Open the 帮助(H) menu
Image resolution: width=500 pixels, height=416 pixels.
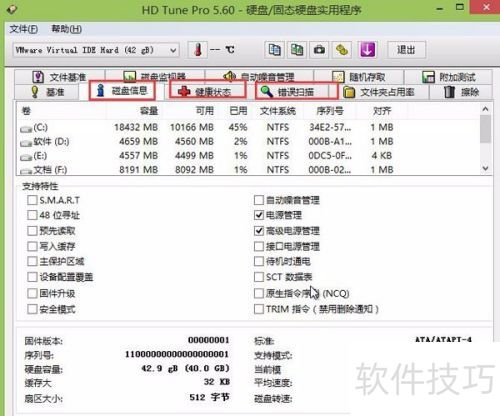point(66,29)
